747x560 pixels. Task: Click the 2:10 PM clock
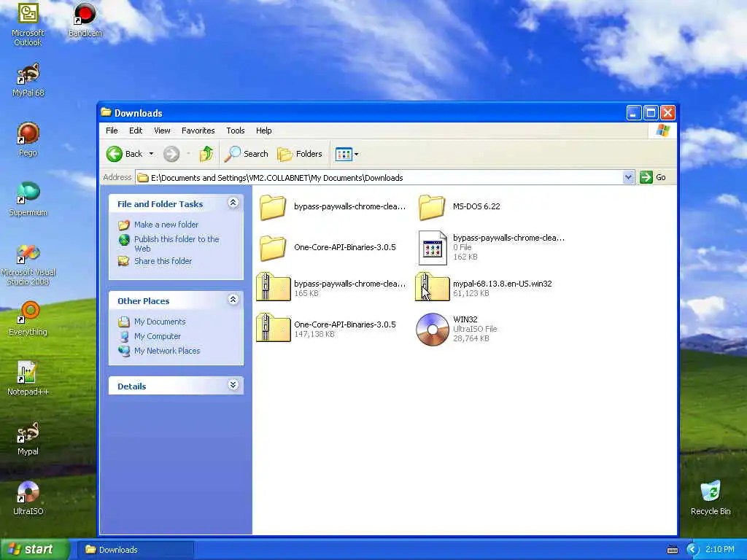(x=719, y=550)
